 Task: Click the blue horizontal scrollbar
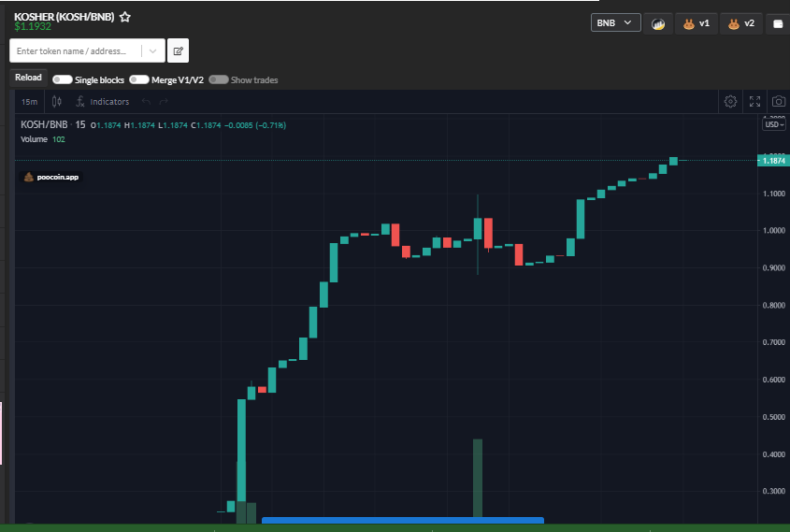point(403,521)
